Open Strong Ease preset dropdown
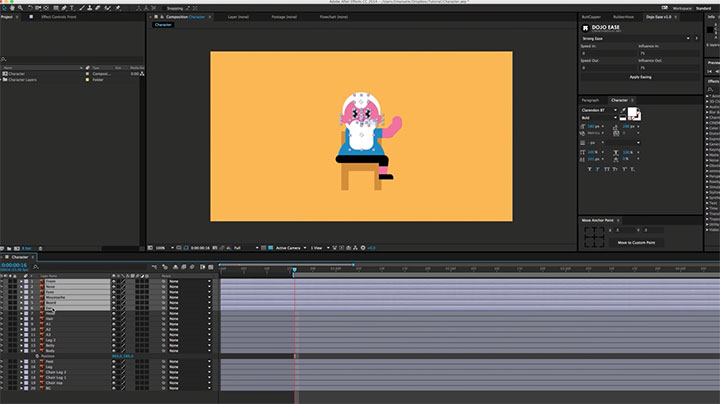The image size is (720, 404). pos(636,39)
